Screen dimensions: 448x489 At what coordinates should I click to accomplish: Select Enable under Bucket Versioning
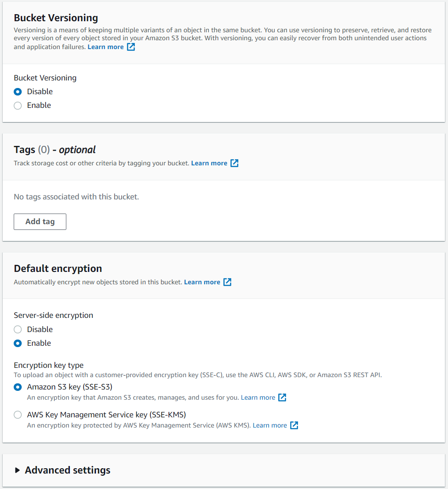[x=18, y=105]
